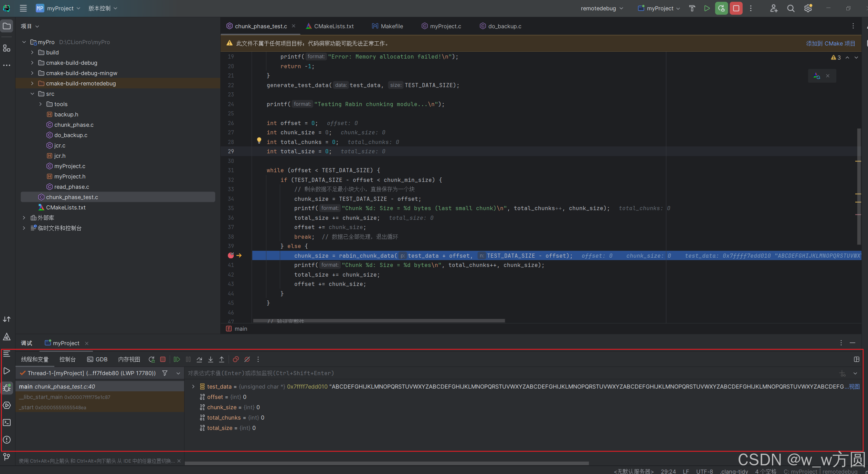
Task: Expand the cmake-build-debug-mingw folder
Action: 32,73
